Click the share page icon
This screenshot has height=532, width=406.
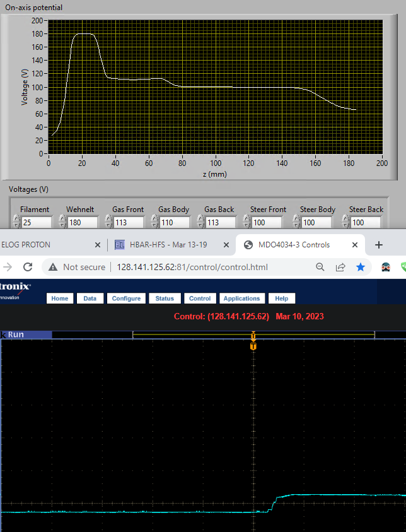tap(340, 267)
